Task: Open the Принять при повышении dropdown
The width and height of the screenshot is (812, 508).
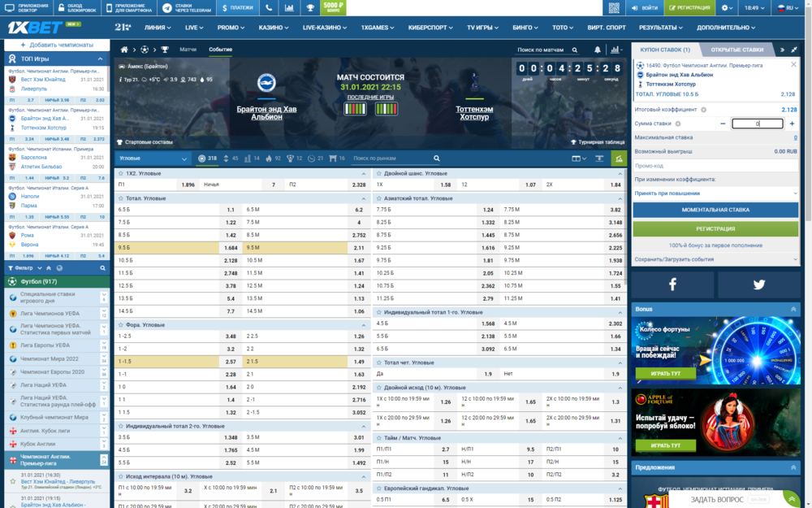Action: (715, 193)
